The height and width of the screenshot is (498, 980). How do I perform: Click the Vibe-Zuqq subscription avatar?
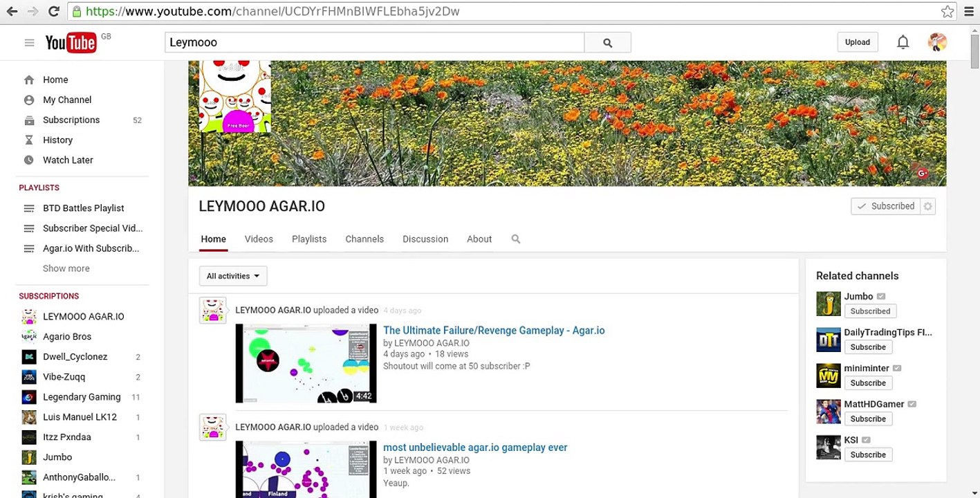pyautogui.click(x=29, y=377)
